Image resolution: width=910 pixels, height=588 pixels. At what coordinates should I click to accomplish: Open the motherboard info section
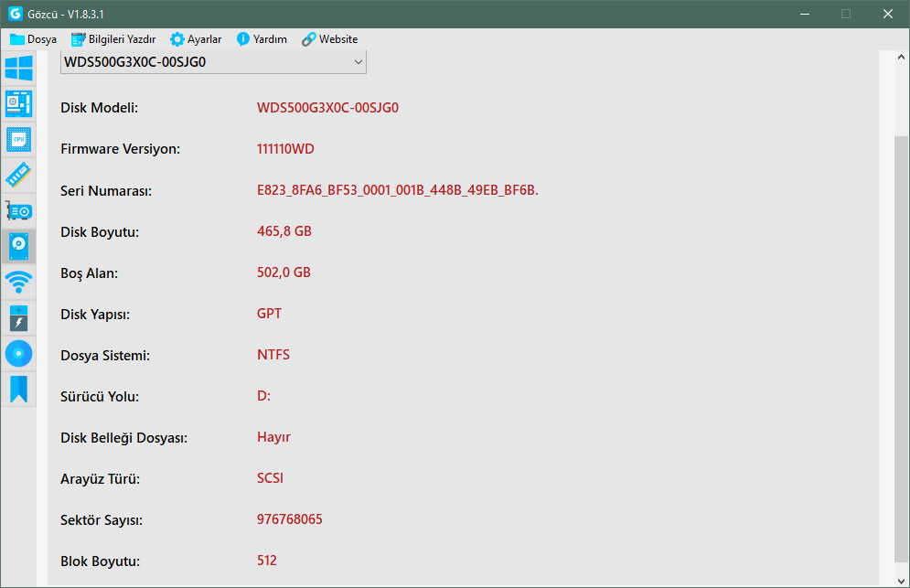pyautogui.click(x=18, y=104)
